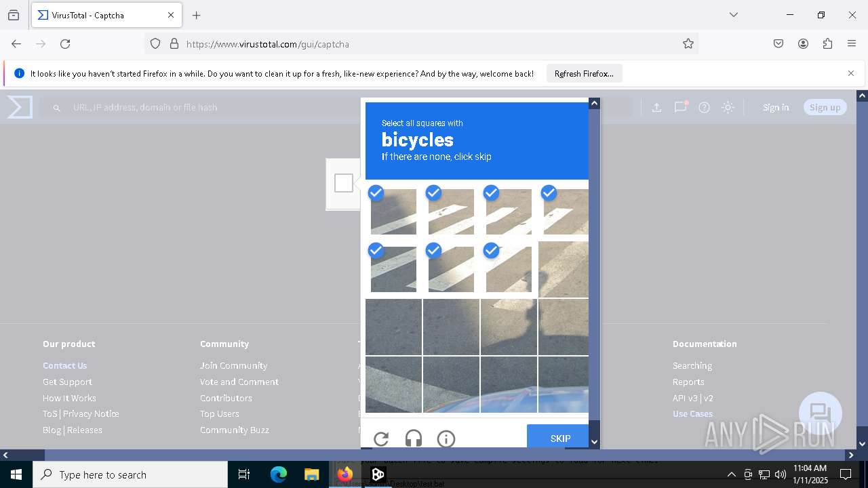Viewport: 868px width, 488px height.
Task: Select bottom-left captcha tile with white stripe
Action: pyautogui.click(x=393, y=384)
